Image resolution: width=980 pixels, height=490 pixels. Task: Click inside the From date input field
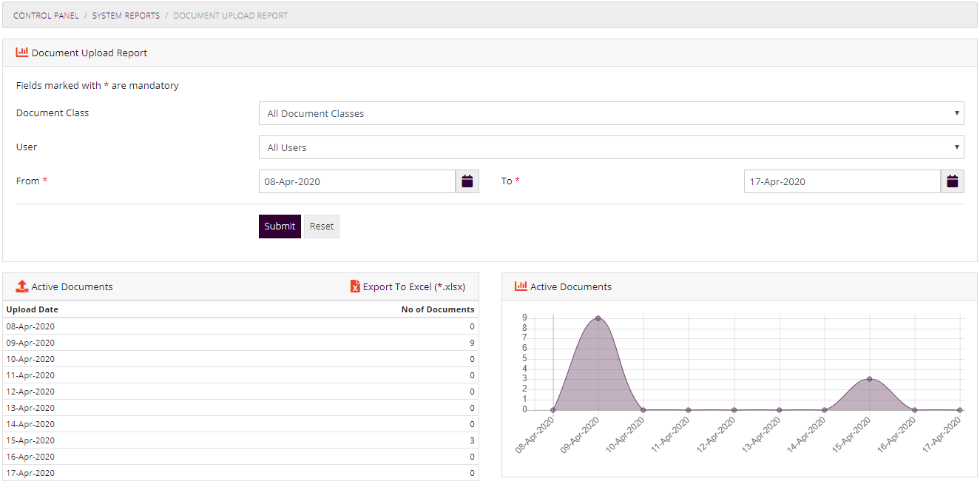(x=355, y=181)
